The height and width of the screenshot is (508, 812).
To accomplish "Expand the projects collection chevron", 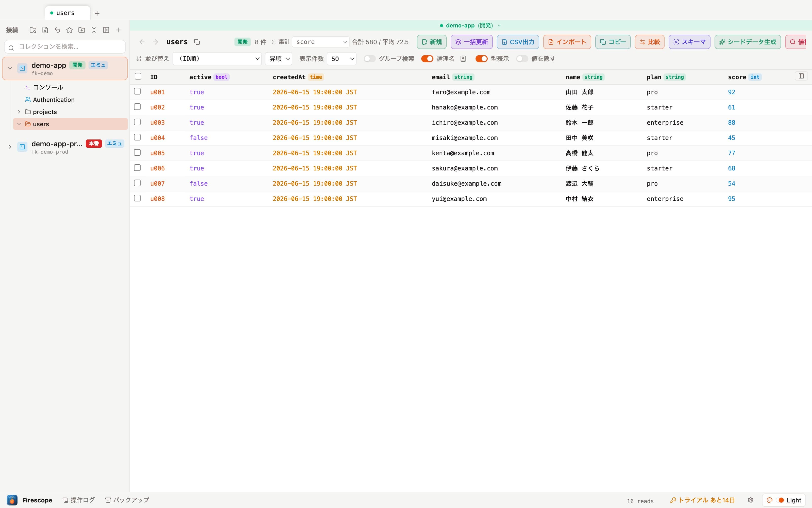I will tap(19, 112).
